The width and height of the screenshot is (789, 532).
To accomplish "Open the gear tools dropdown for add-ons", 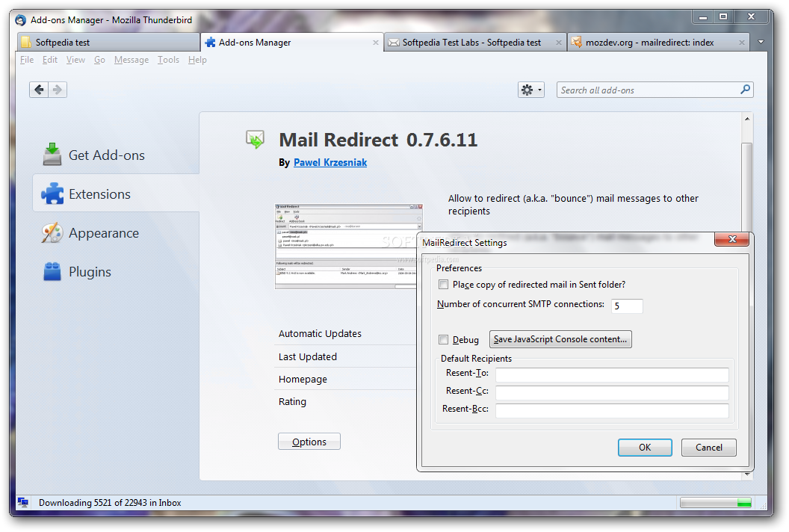I will [x=531, y=90].
